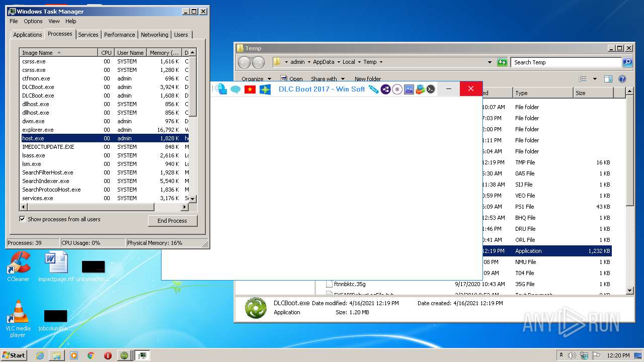Show hidden tray icons arrow
The width and height of the screenshot is (644, 362).
tap(561, 355)
